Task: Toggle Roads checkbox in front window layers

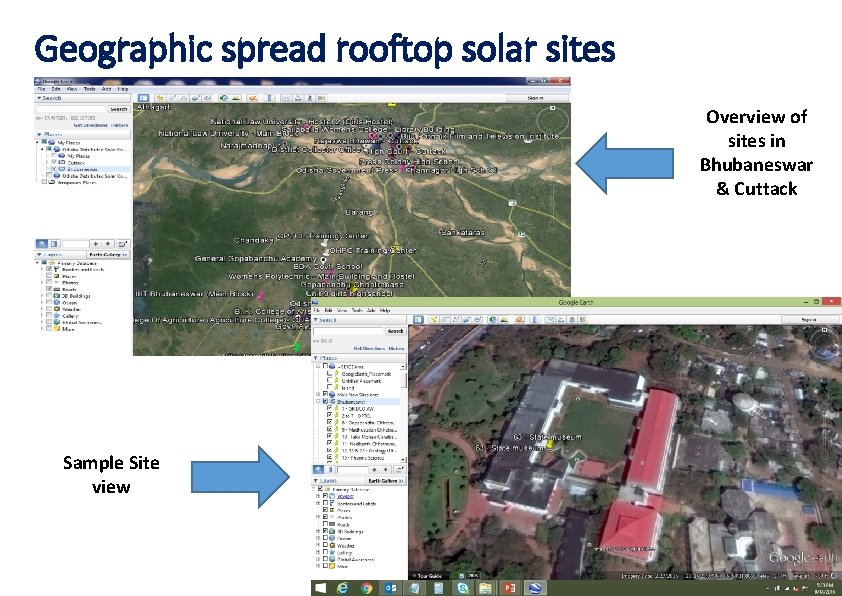Action: (325, 524)
